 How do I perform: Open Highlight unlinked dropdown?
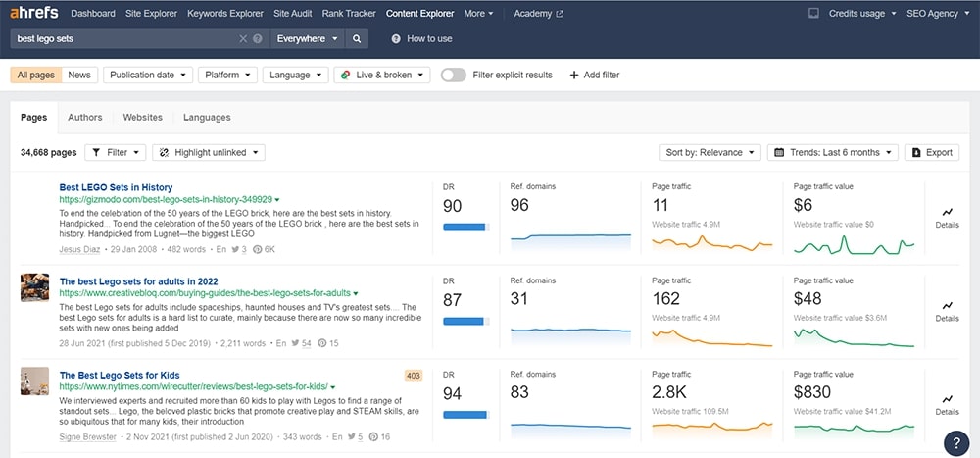[x=209, y=153]
